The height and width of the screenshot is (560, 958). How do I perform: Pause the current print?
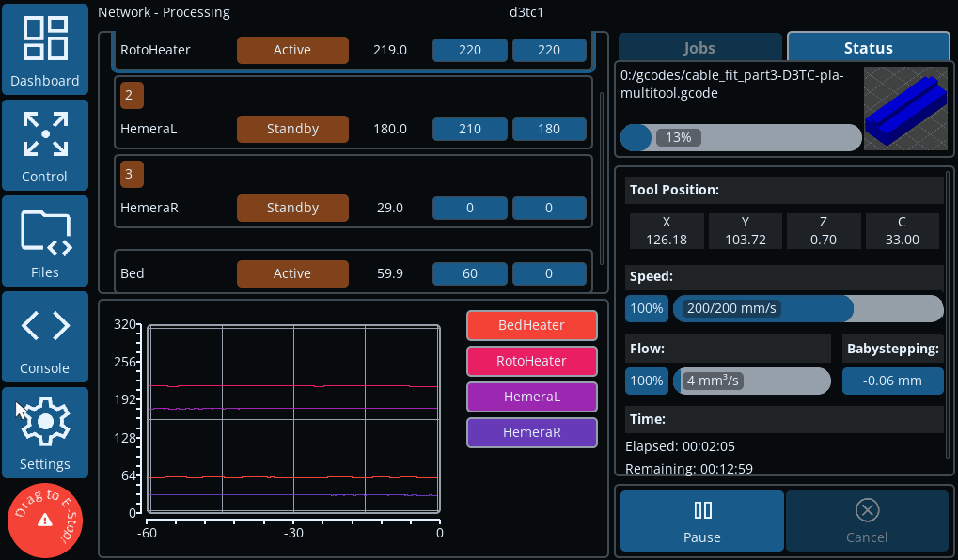tap(701, 521)
